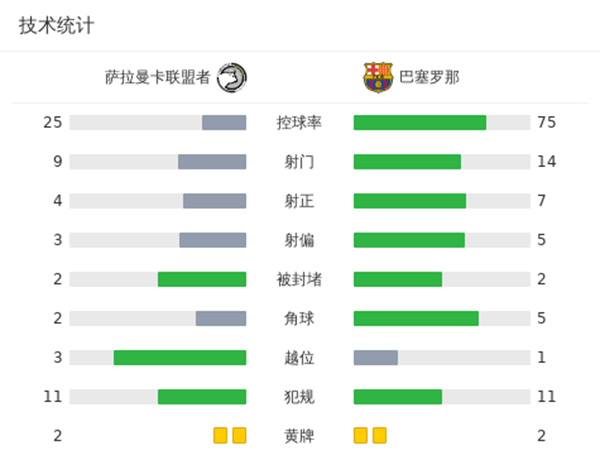Click Salamanca's green 越位 offside bar

click(x=180, y=358)
